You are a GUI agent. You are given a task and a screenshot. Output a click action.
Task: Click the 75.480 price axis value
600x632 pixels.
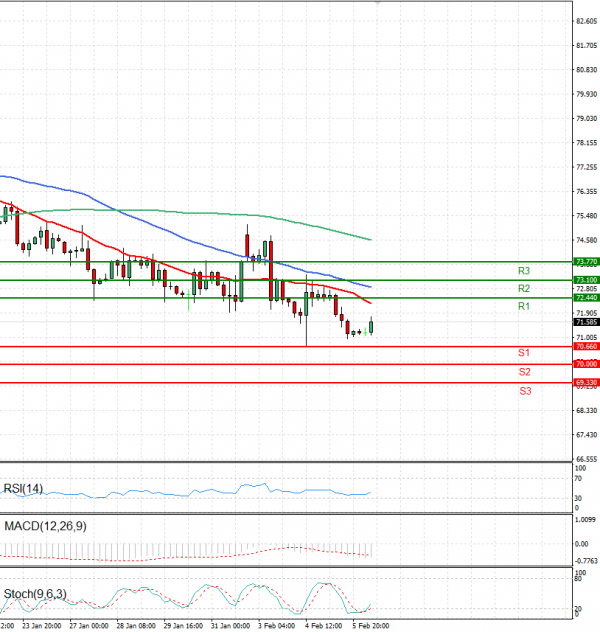[x=587, y=216]
